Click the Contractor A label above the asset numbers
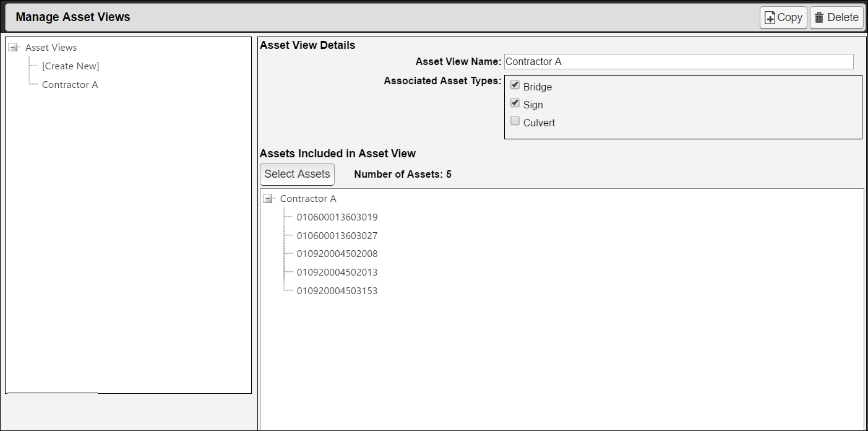The image size is (868, 431). (x=308, y=198)
